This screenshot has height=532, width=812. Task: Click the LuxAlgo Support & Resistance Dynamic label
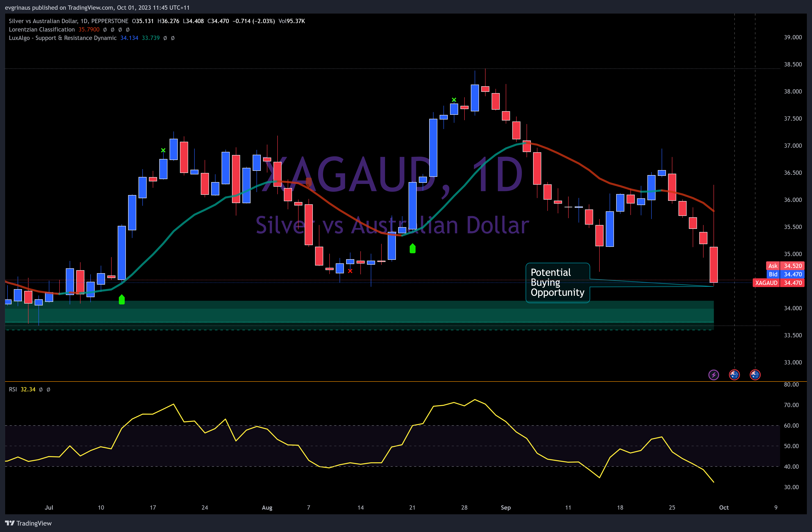tap(63, 38)
